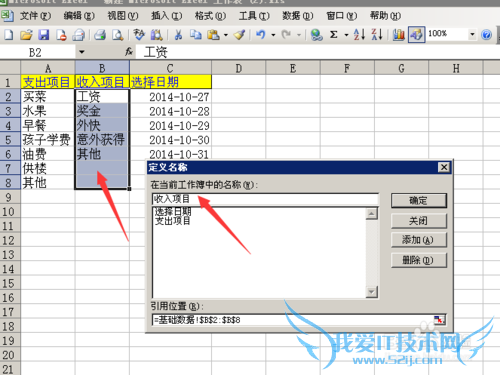Click the names list scroll down arrow
The height and width of the screenshot is (375, 500).
tap(371, 292)
